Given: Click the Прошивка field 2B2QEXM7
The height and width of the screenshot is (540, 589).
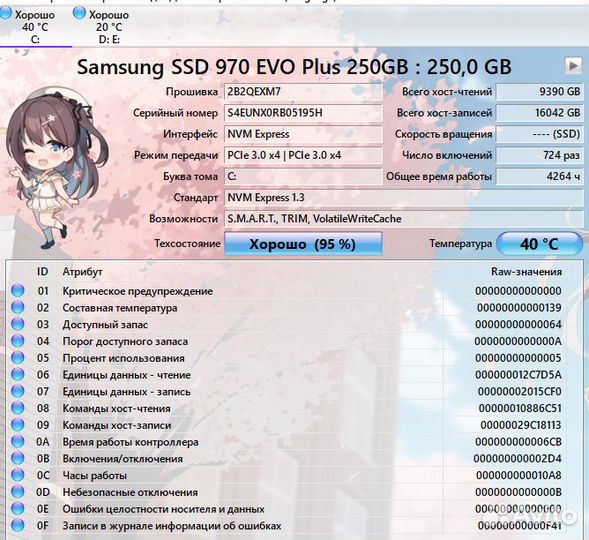Looking at the screenshot, I should click(303, 92).
